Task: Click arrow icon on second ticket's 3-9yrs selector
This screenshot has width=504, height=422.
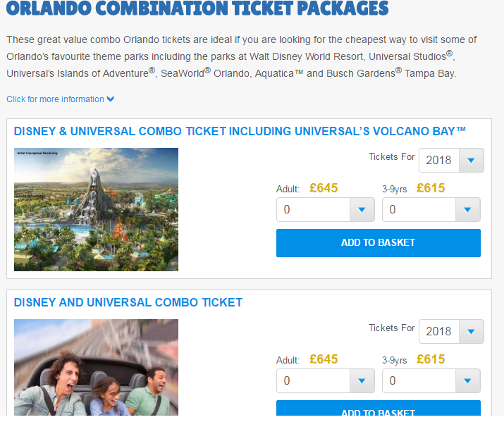Action: pos(467,381)
